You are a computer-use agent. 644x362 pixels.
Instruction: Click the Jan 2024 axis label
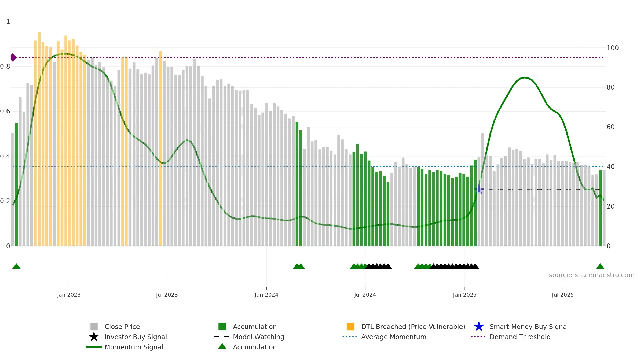266,295
